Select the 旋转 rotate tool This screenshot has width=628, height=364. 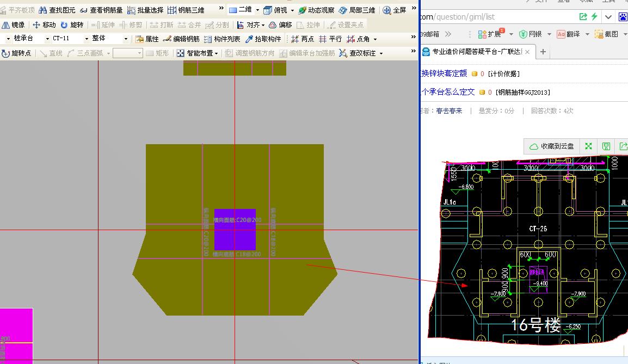(72, 25)
